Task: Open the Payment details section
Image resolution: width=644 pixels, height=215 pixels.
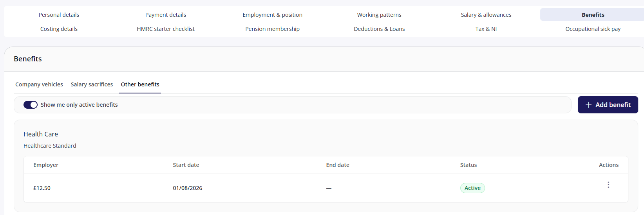Action: click(x=166, y=15)
